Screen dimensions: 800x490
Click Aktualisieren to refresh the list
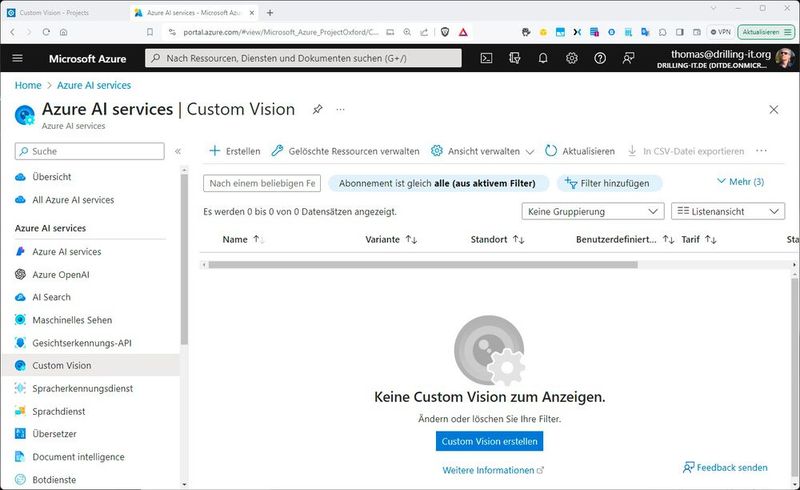coord(580,151)
